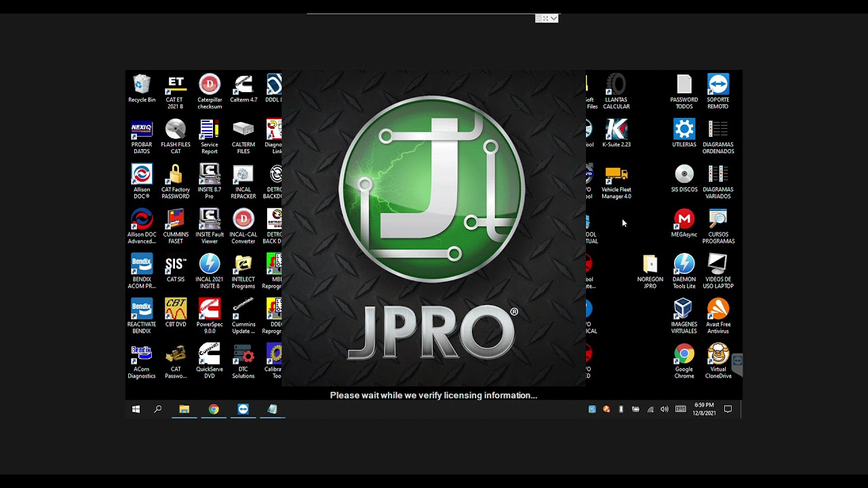Open Caterpillar checksum shortcut

pyautogui.click(x=210, y=92)
